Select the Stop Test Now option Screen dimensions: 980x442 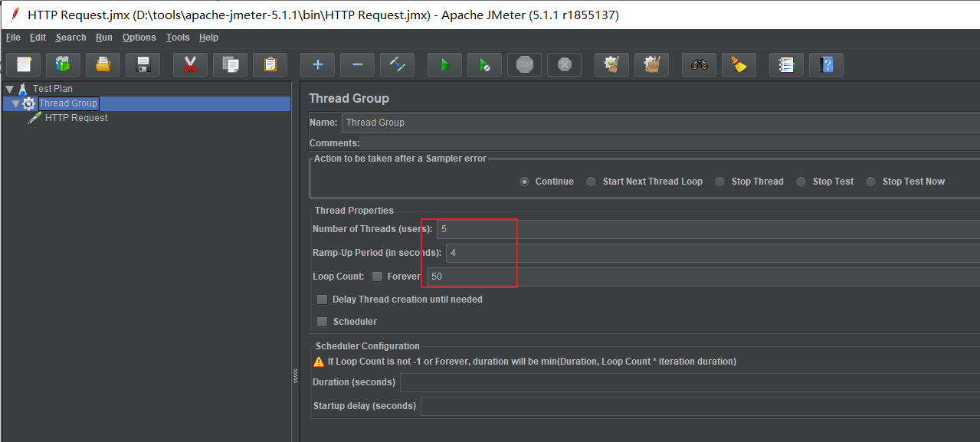click(x=870, y=182)
